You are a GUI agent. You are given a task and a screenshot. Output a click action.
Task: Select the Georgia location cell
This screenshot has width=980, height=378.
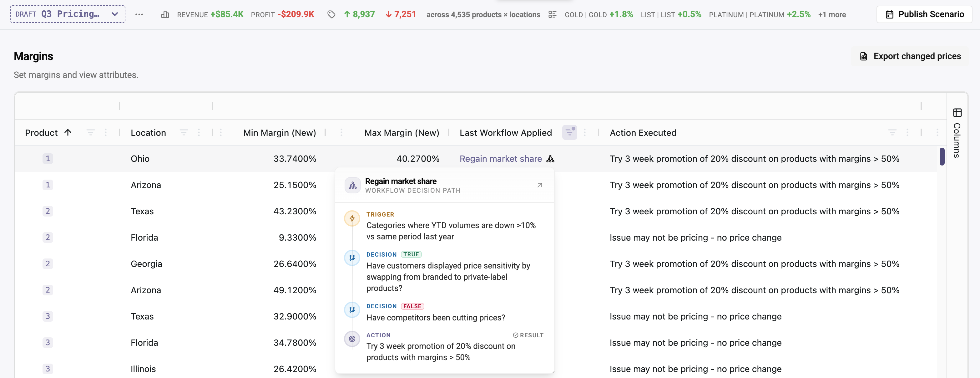click(x=146, y=264)
